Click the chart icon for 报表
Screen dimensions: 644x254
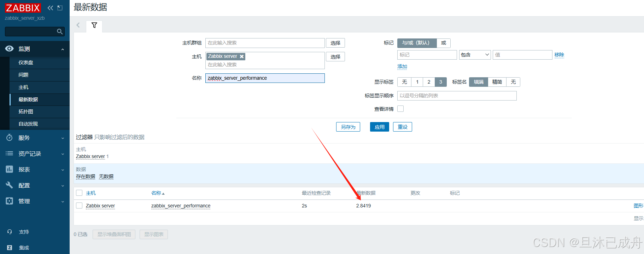[x=10, y=169]
